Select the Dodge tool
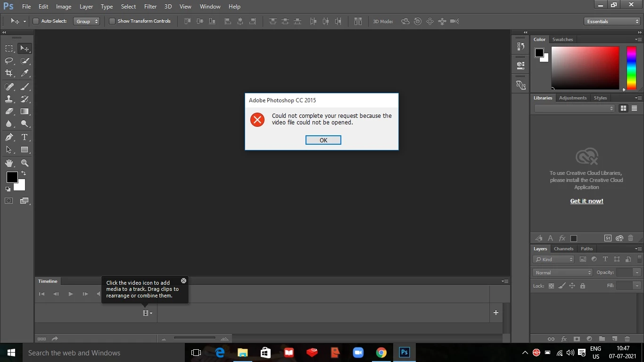 25,124
